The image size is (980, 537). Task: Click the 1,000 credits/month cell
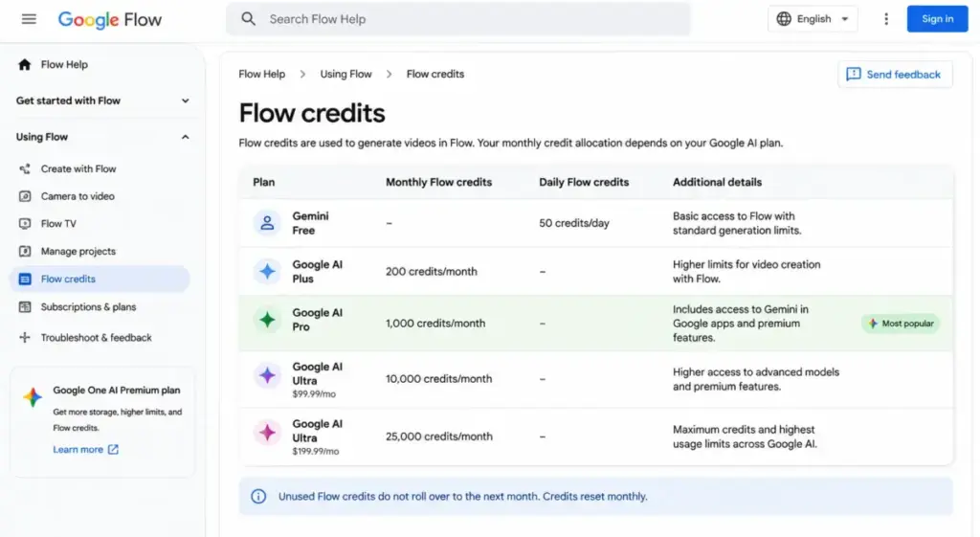coord(435,324)
